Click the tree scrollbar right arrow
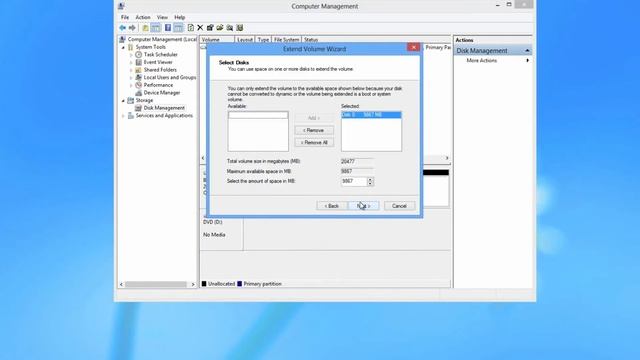The width and height of the screenshot is (640, 360). 193,284
